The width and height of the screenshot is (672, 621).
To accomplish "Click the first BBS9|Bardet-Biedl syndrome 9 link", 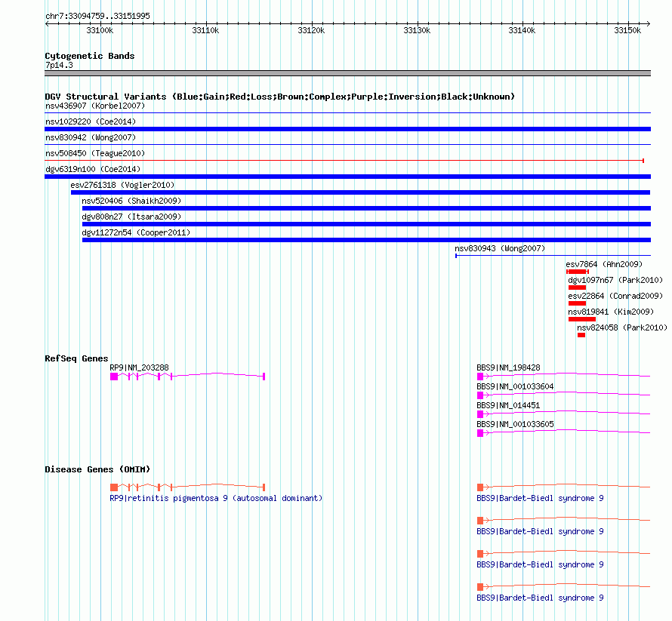I will coord(540,498).
